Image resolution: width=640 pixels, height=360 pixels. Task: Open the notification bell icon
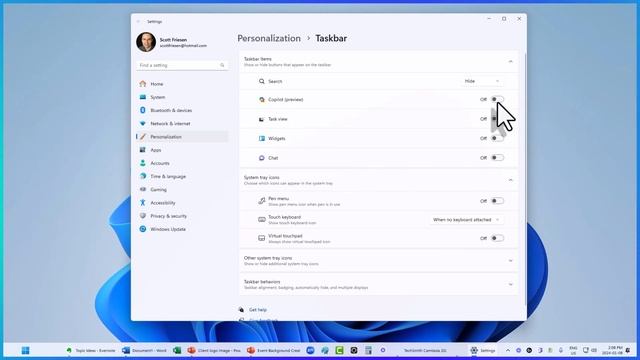[628, 350]
